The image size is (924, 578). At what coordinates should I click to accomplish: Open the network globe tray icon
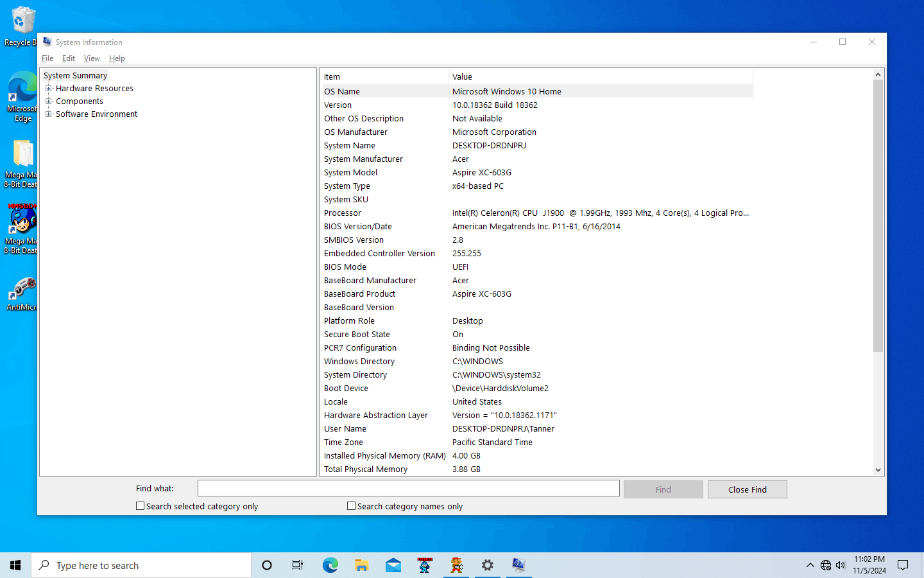(x=826, y=565)
